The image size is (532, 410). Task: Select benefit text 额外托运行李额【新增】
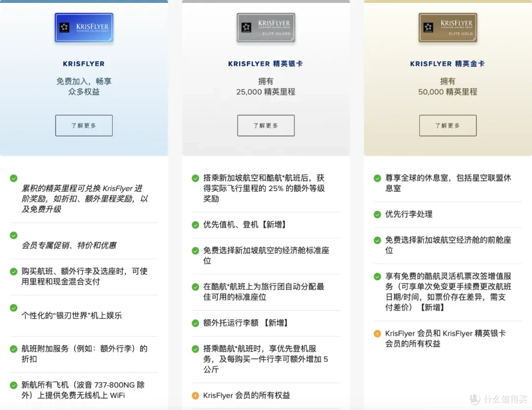pos(246,323)
